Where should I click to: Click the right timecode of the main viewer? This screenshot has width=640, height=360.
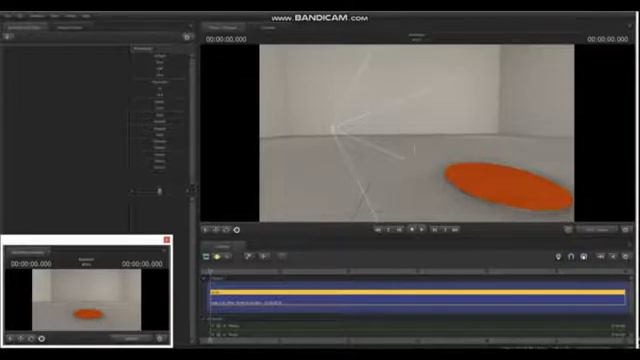[x=608, y=39]
